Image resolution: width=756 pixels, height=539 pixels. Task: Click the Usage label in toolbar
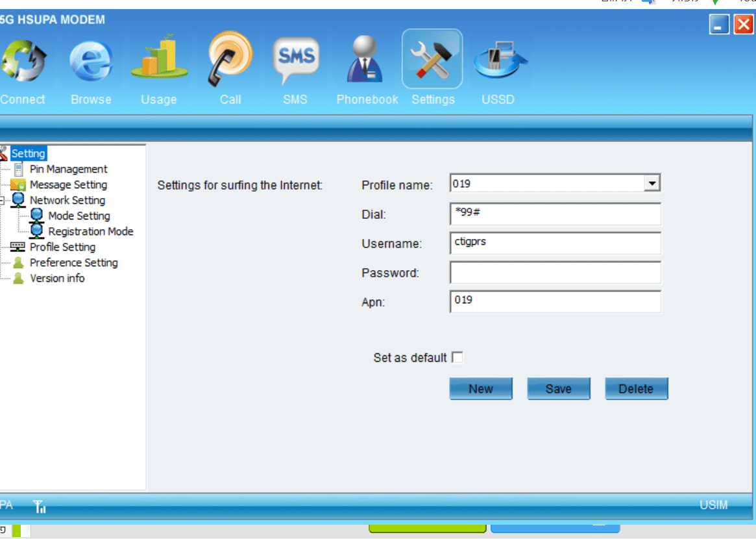(x=158, y=99)
